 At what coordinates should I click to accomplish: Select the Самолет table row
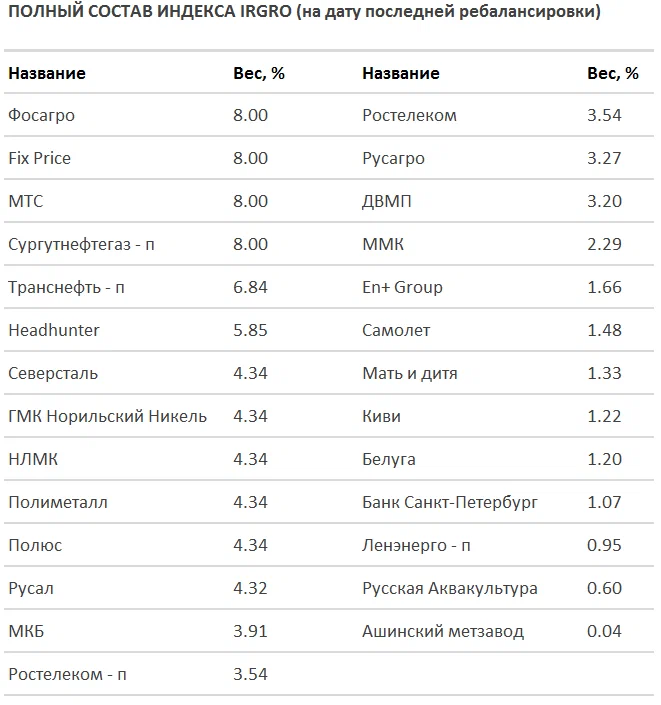[x=396, y=330]
